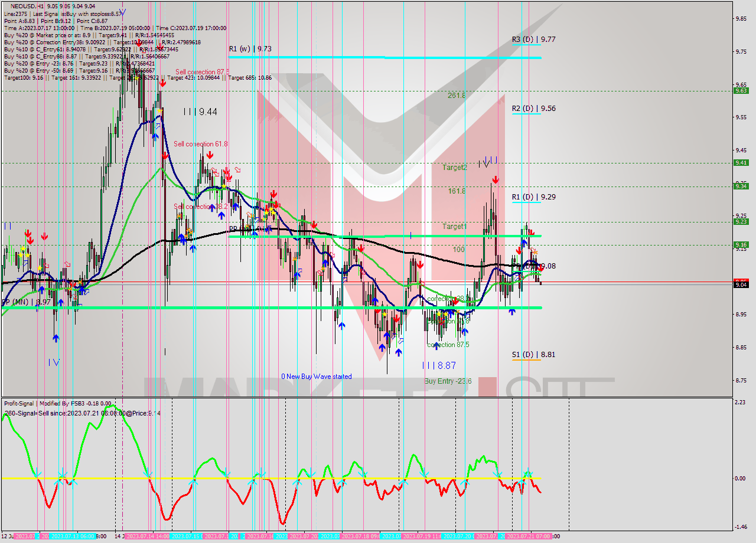Image resolution: width=756 pixels, height=543 pixels.
Task: Click the Target1 Fibonacci label
Action: click(x=455, y=227)
